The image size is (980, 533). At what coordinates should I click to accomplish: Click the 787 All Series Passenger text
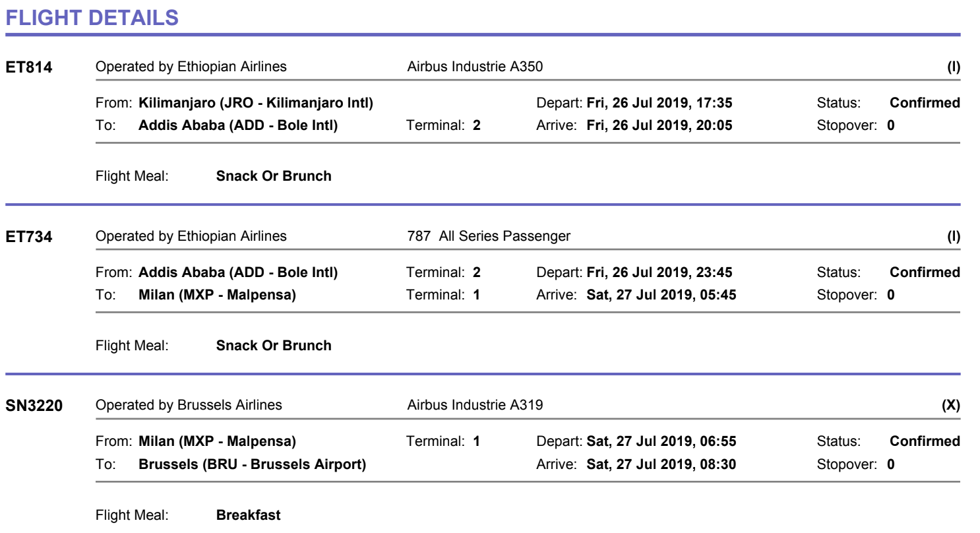[489, 236]
